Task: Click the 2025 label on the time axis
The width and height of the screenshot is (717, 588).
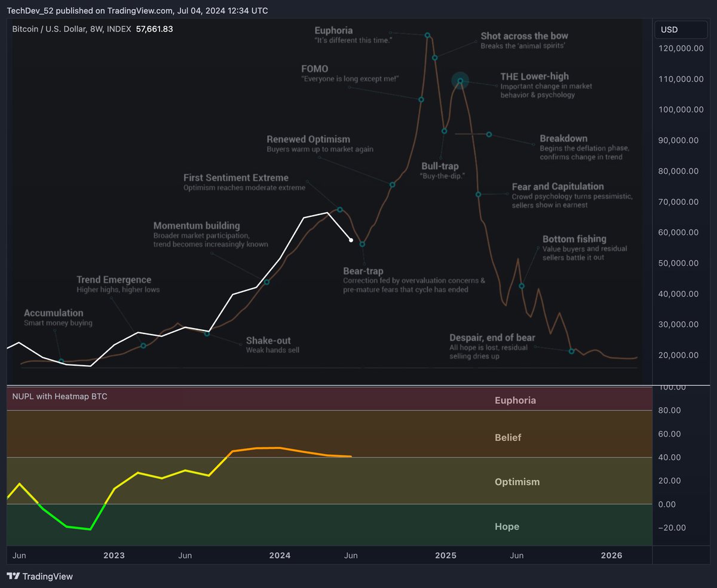Action: pos(446,555)
